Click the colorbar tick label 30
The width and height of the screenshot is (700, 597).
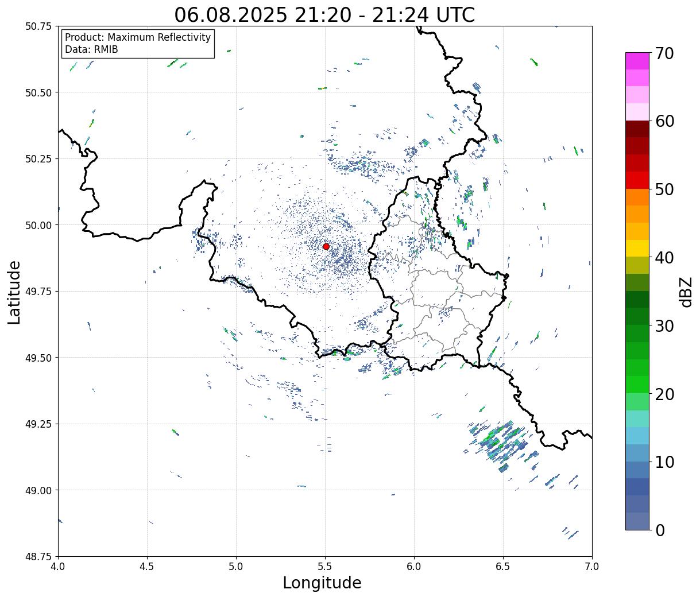tap(664, 326)
